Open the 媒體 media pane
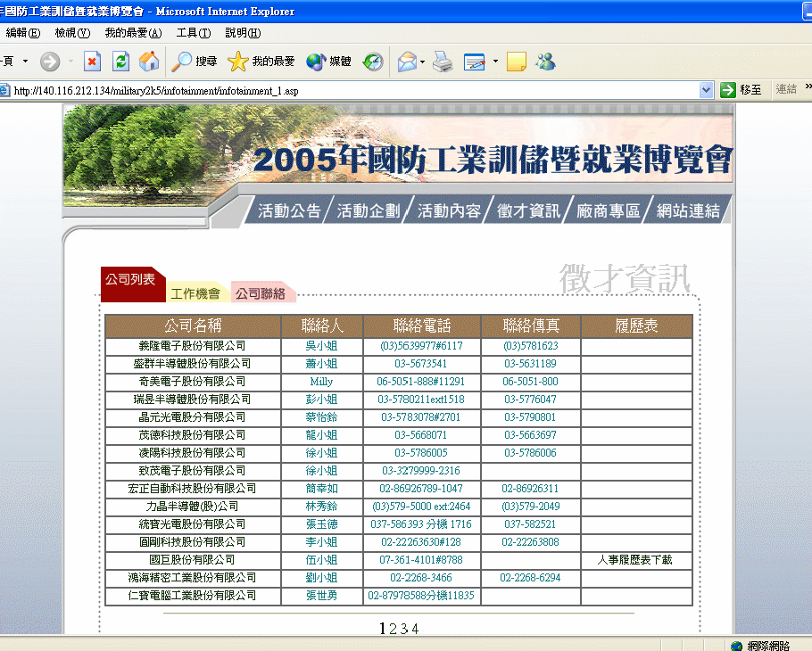 coord(328,62)
